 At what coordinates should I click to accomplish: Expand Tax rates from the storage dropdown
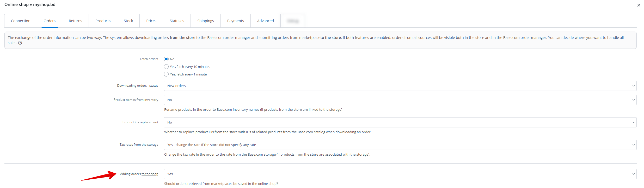(x=400, y=145)
